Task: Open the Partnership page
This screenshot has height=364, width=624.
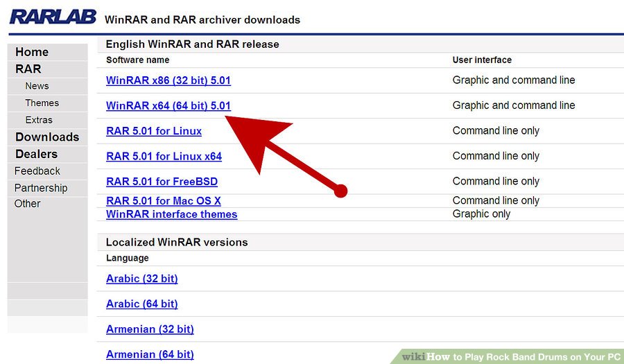Action: pos(41,188)
